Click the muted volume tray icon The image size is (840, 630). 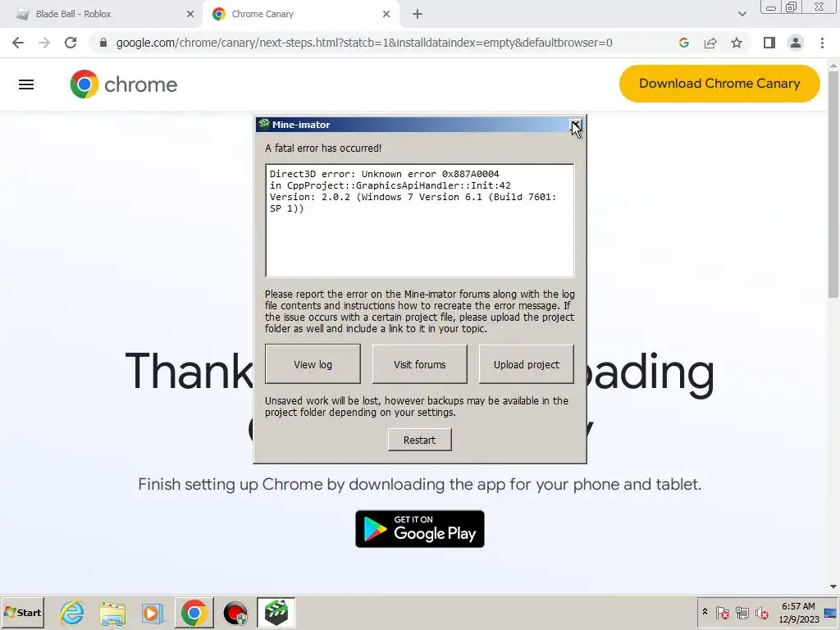pos(762,612)
